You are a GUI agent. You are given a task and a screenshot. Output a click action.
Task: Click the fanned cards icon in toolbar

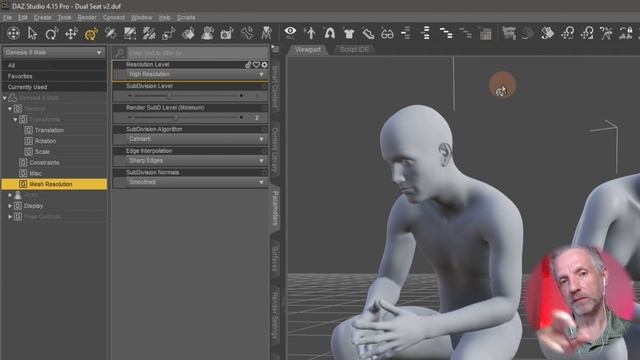pyautogui.click(x=547, y=33)
